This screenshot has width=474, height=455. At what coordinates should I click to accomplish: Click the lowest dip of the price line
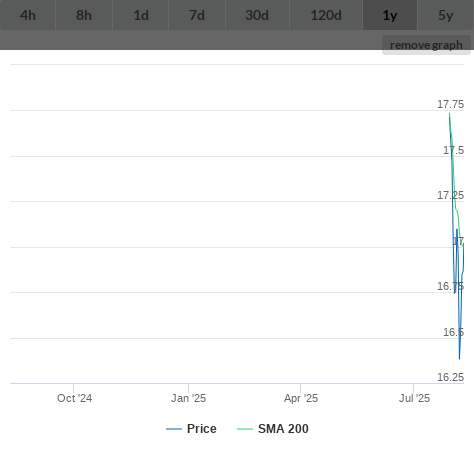pos(459,359)
